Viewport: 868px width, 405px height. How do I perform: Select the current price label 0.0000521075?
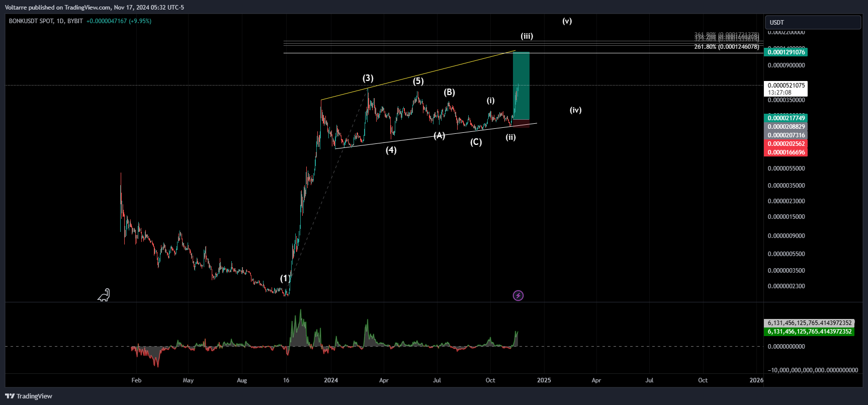(x=786, y=86)
